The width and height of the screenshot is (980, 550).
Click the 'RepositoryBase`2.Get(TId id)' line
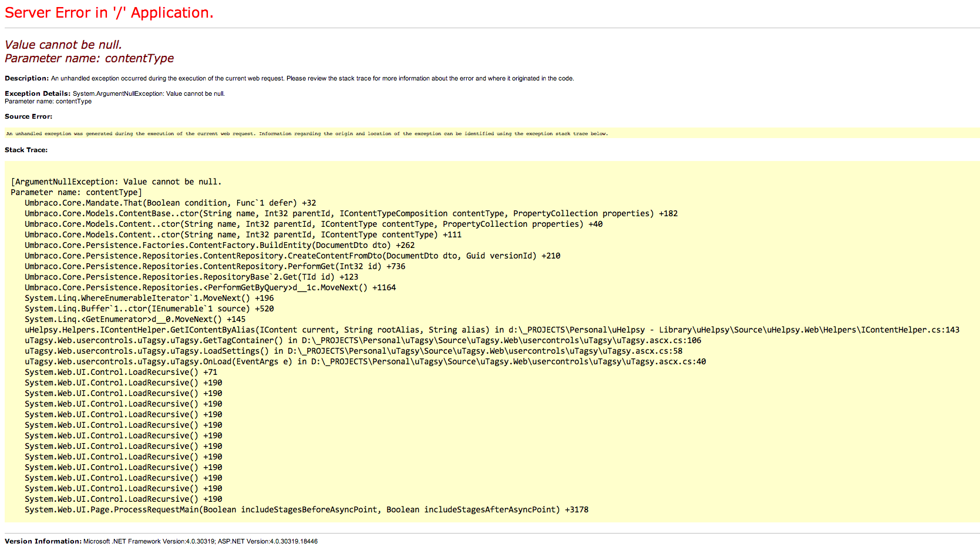pyautogui.click(x=191, y=277)
